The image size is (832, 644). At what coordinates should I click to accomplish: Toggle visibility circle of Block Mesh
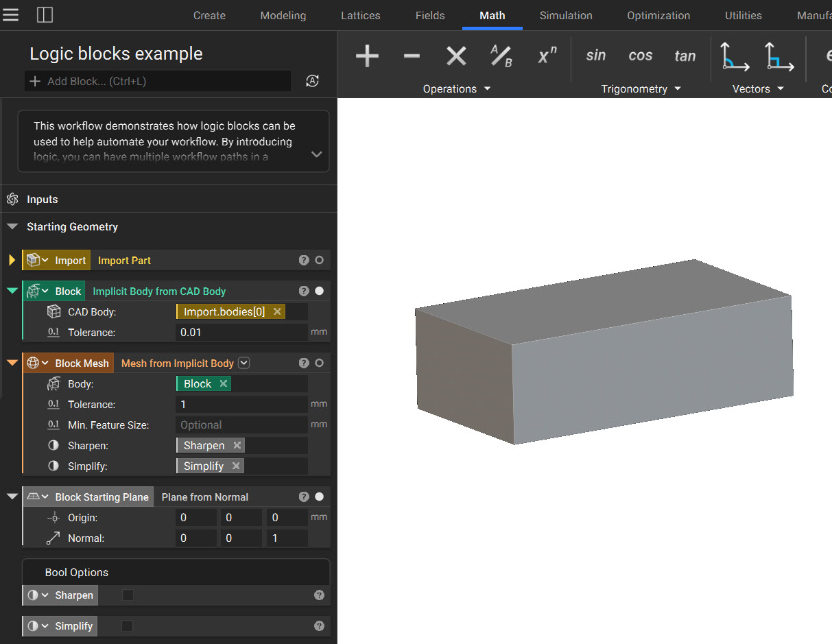(319, 363)
